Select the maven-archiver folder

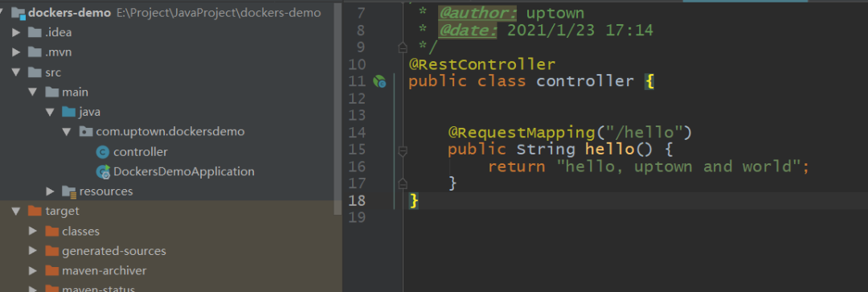point(104,271)
